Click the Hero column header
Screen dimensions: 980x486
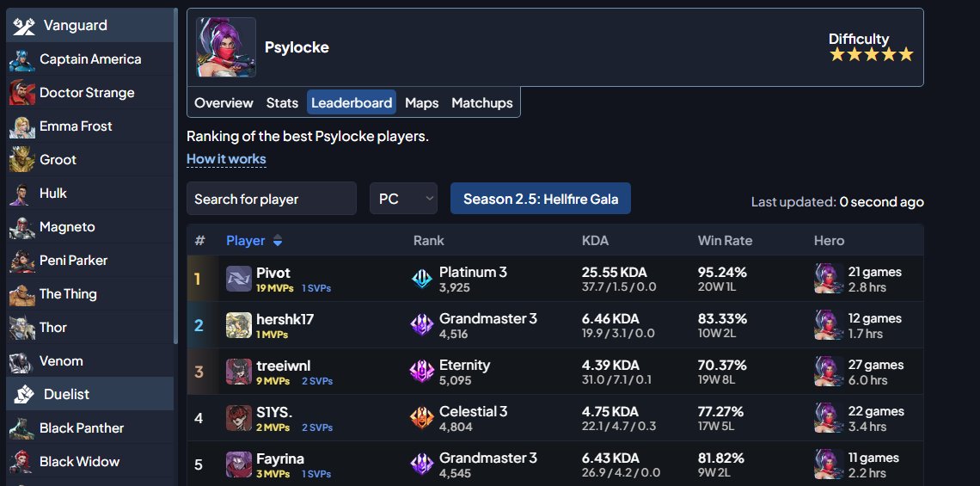coord(829,241)
